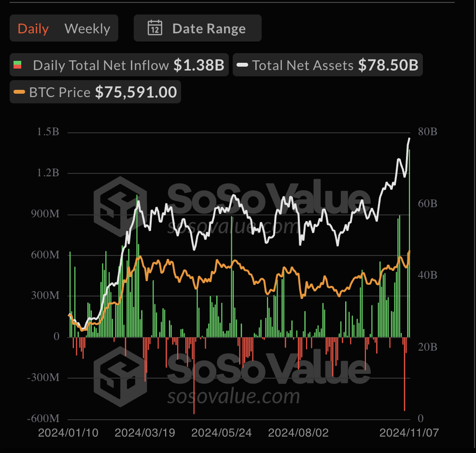
Task: Click the 600M left axis label
Action: point(45,255)
